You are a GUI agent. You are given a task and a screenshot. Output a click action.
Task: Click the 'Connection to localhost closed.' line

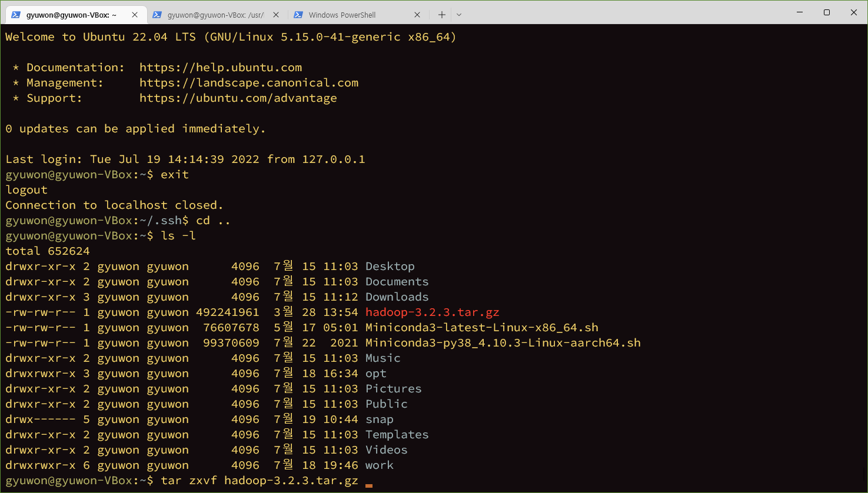[115, 205]
